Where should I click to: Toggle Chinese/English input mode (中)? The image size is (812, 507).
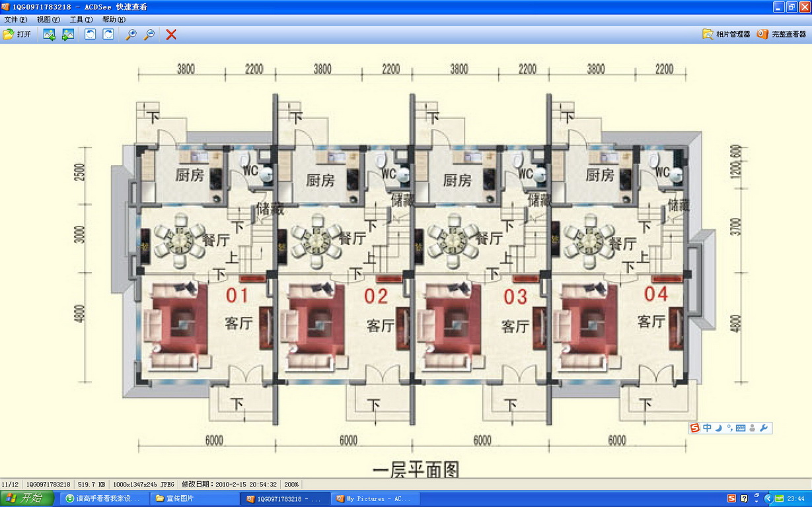coord(707,428)
